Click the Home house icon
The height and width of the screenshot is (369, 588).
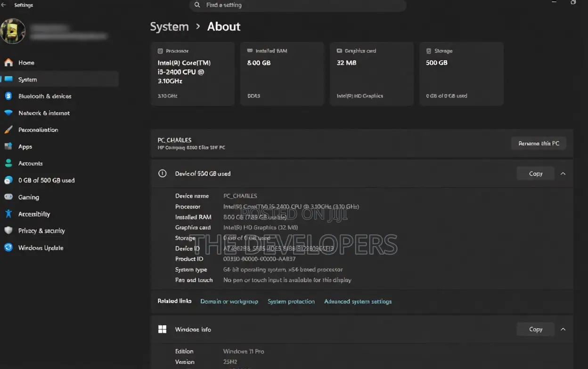point(8,63)
